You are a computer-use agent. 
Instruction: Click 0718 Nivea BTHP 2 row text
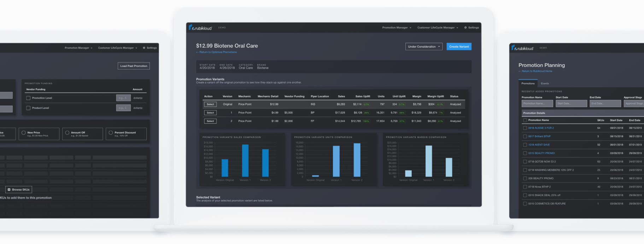point(539,187)
